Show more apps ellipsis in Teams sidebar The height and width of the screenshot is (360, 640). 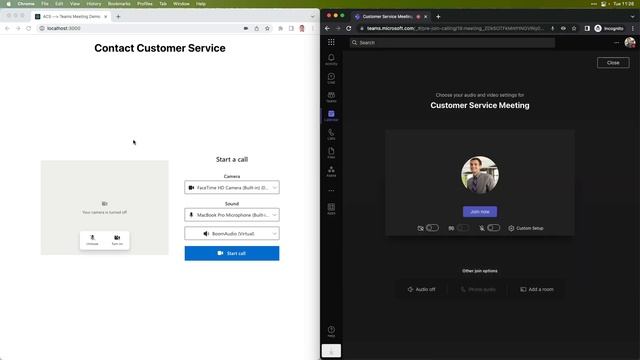331,191
